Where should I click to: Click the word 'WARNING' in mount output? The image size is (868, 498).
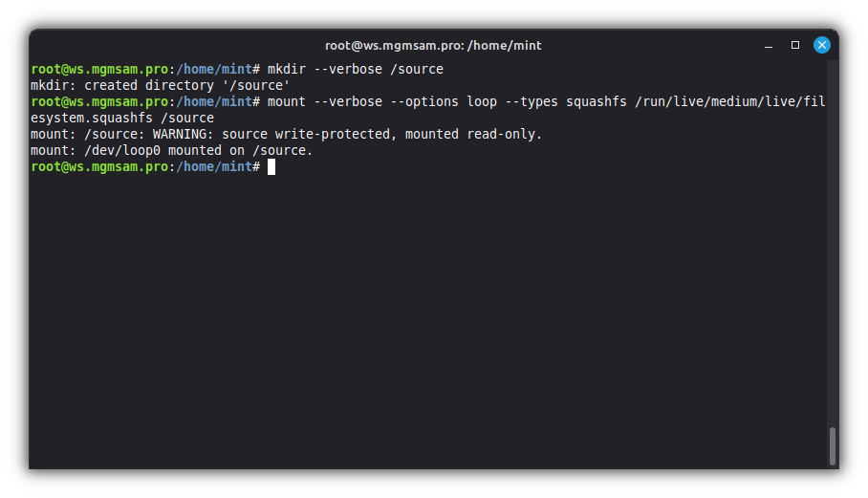184,134
